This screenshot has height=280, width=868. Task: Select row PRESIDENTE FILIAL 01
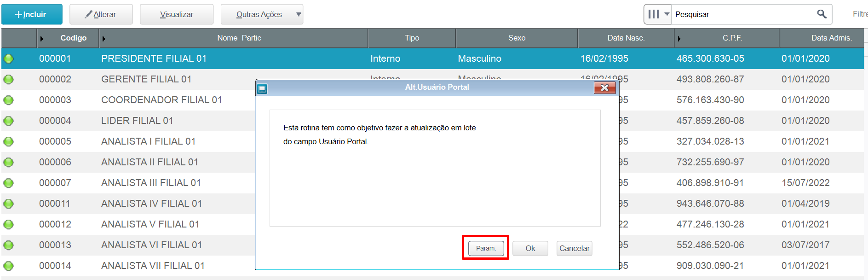432,58
